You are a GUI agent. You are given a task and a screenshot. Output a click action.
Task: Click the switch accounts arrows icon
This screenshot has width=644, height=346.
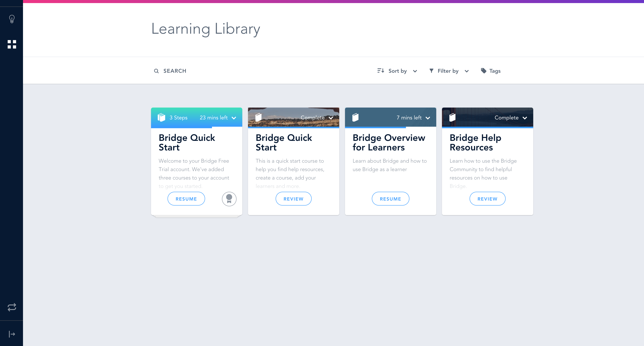click(12, 307)
